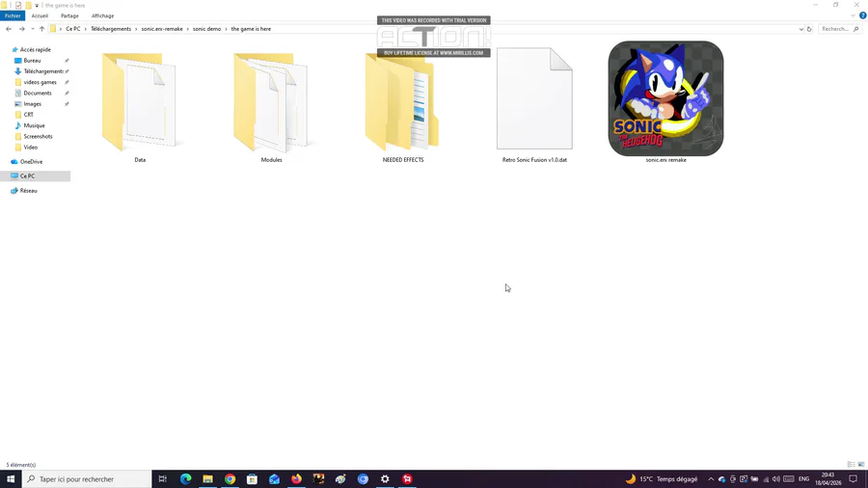Select Musique in the navigation pane

(34, 125)
